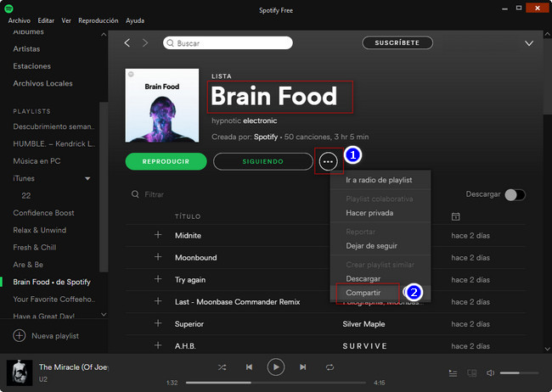Select Ir a radio de playlist

(x=380, y=180)
